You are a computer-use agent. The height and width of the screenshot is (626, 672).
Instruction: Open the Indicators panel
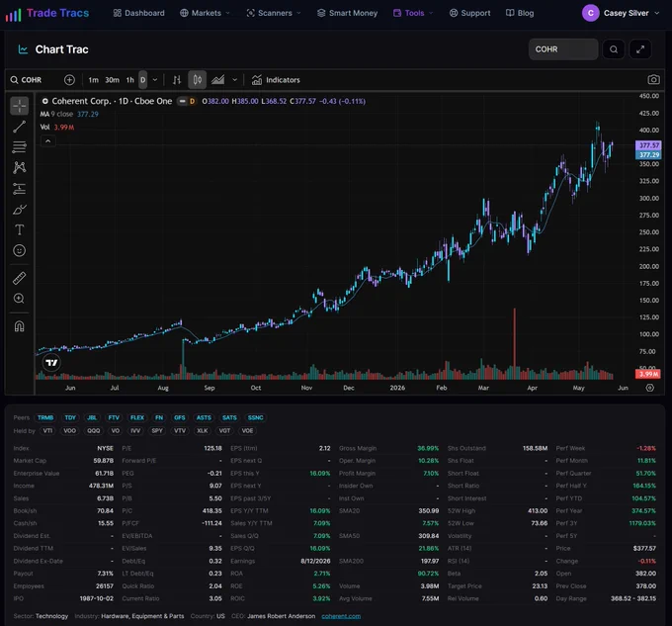coord(276,80)
